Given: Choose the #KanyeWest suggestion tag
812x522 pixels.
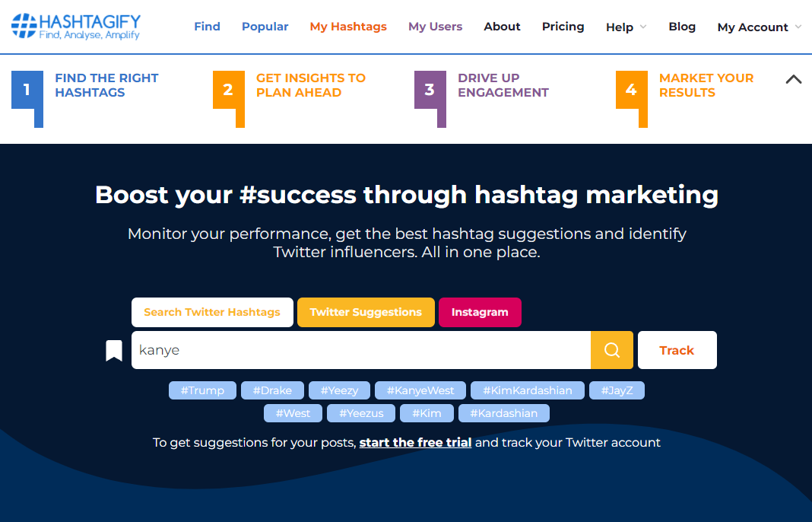Looking at the screenshot, I should click(x=420, y=390).
